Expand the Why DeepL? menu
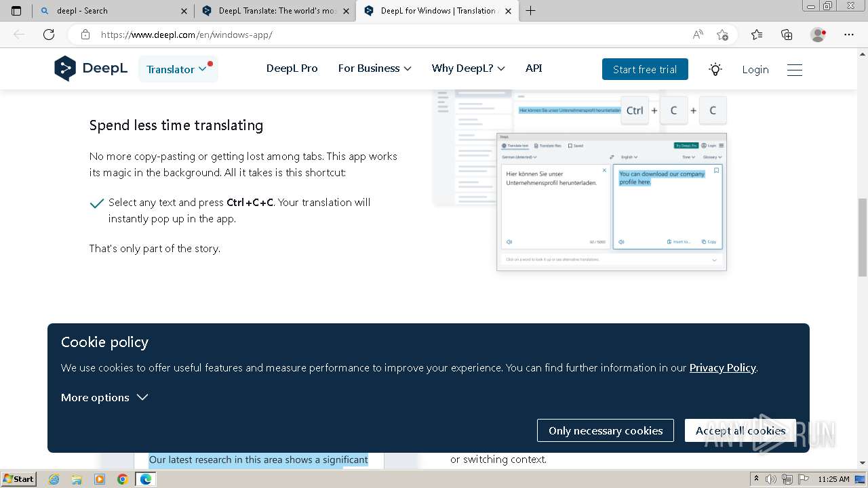This screenshot has height=488, width=868. pos(468,68)
